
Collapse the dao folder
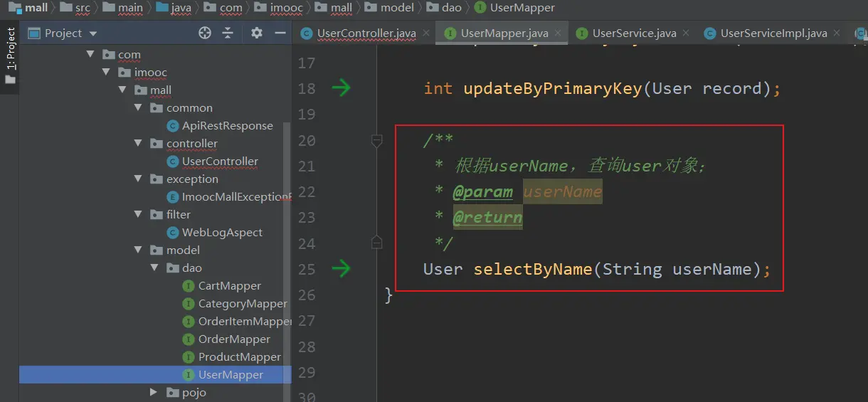[154, 268]
